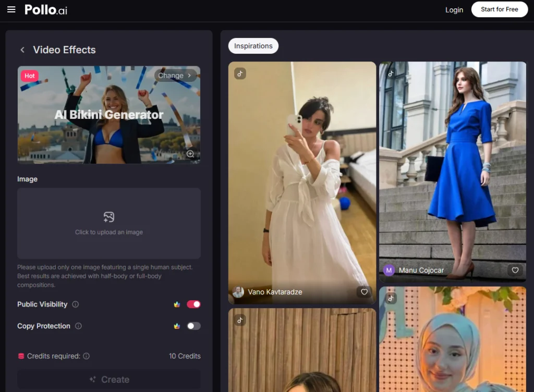The height and width of the screenshot is (392, 534).
Task: Click heart icon on Manu Cojocar card
Action: pyautogui.click(x=515, y=270)
